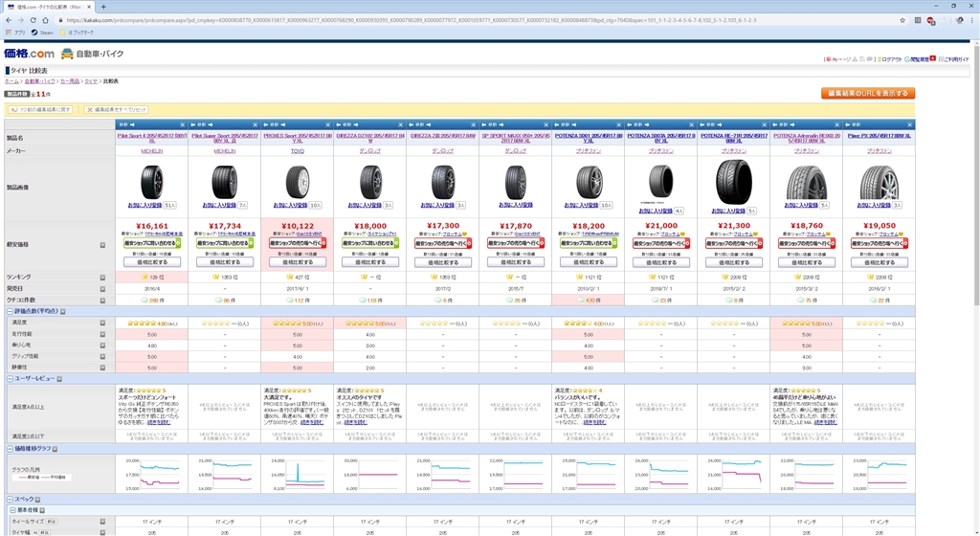This screenshot has height=536, width=980.
Task: Collapse the 価格推移グラフ section
Action: coord(9,448)
